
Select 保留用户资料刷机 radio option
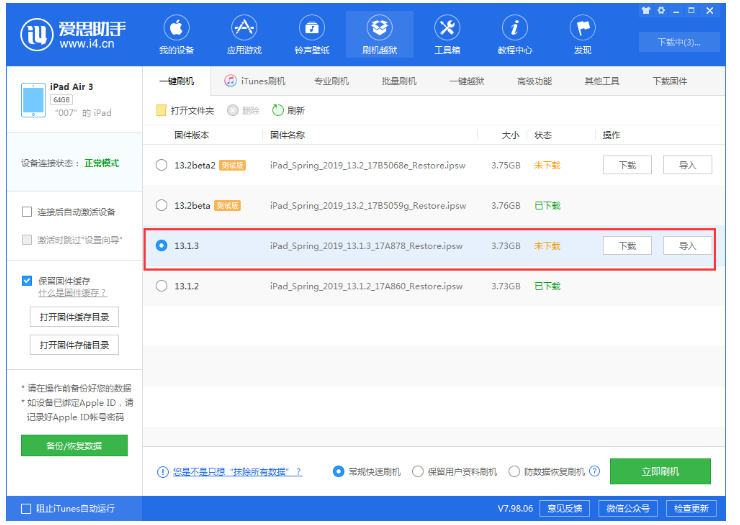coord(418,471)
